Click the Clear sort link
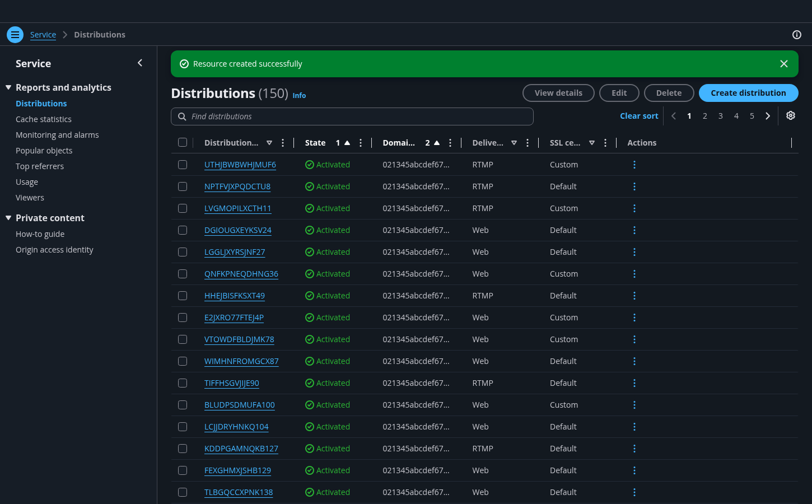 coord(639,116)
